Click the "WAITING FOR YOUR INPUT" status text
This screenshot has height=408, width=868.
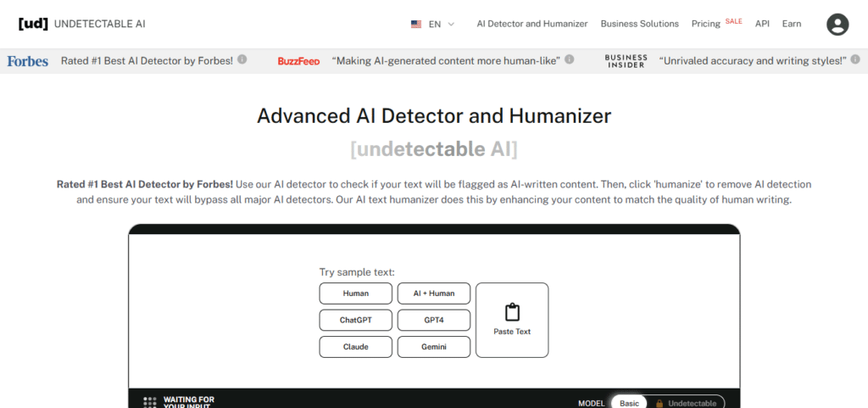(x=189, y=402)
